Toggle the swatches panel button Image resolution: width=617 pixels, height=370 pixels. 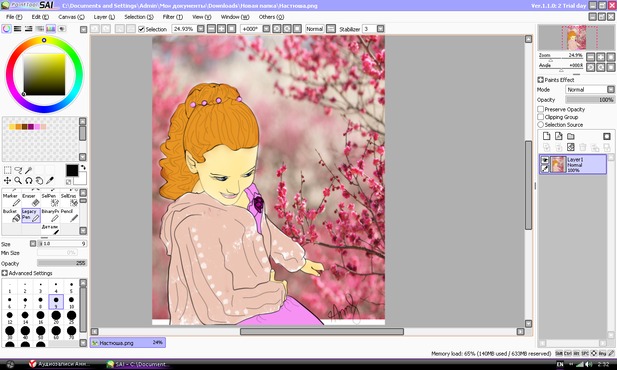(51, 29)
